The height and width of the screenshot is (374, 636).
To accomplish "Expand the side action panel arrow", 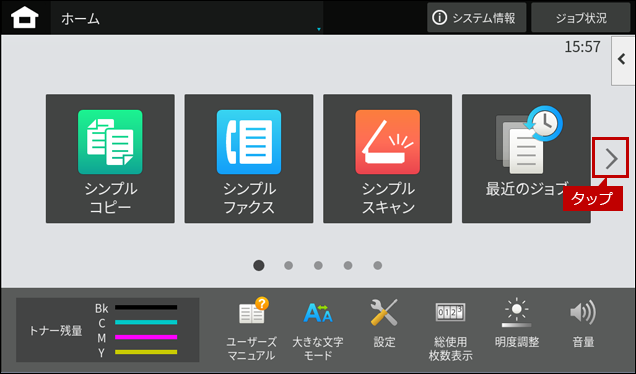I will click(x=623, y=60).
